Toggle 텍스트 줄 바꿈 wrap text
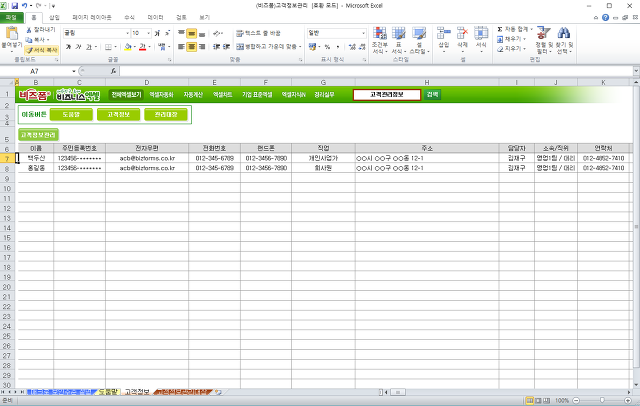This screenshot has height=406, width=640. 258,33
